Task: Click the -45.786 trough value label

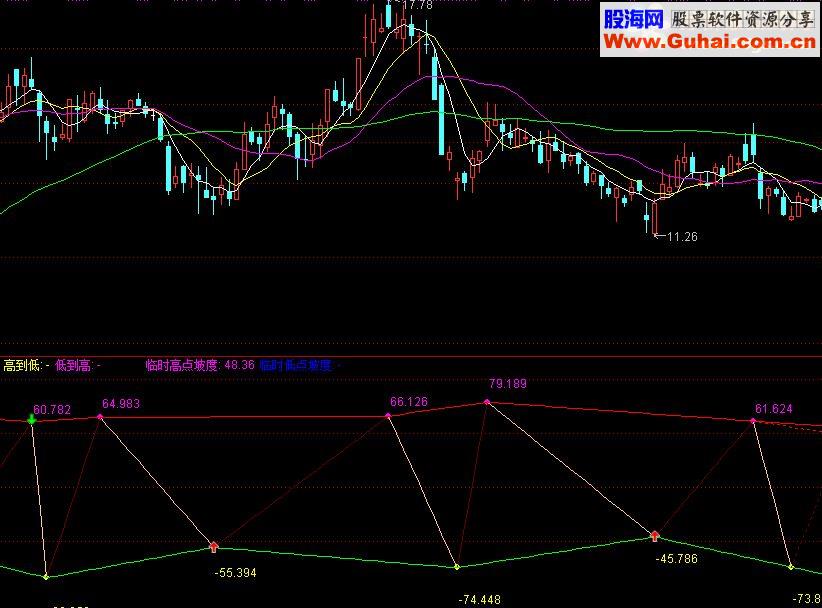Action: pos(677,559)
